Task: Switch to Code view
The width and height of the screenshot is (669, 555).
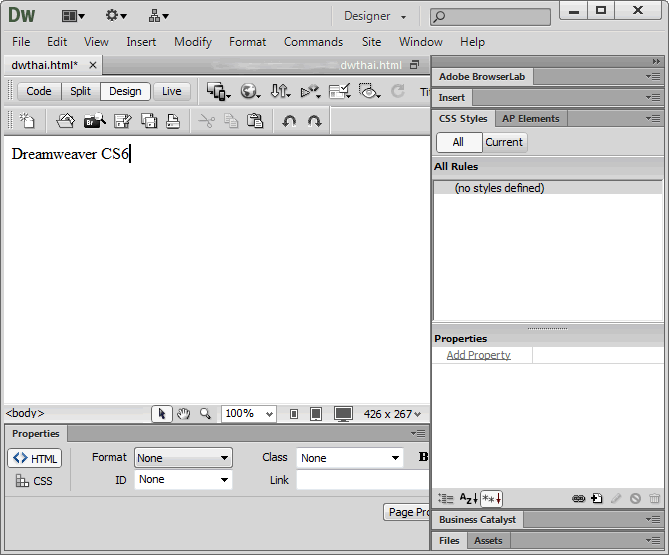Action: 39,91
